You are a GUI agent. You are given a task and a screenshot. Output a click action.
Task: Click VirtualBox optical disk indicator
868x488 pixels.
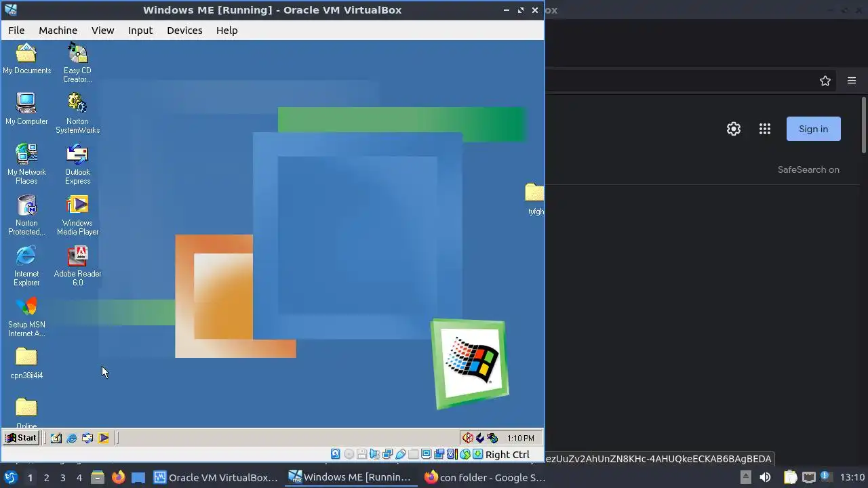point(349,454)
